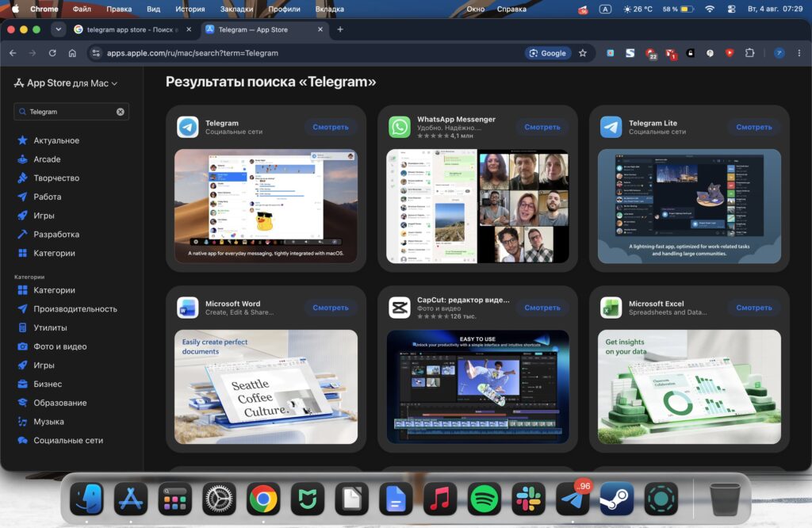The width and height of the screenshot is (812, 528).
Task: Reload the current page
Action: [52, 53]
